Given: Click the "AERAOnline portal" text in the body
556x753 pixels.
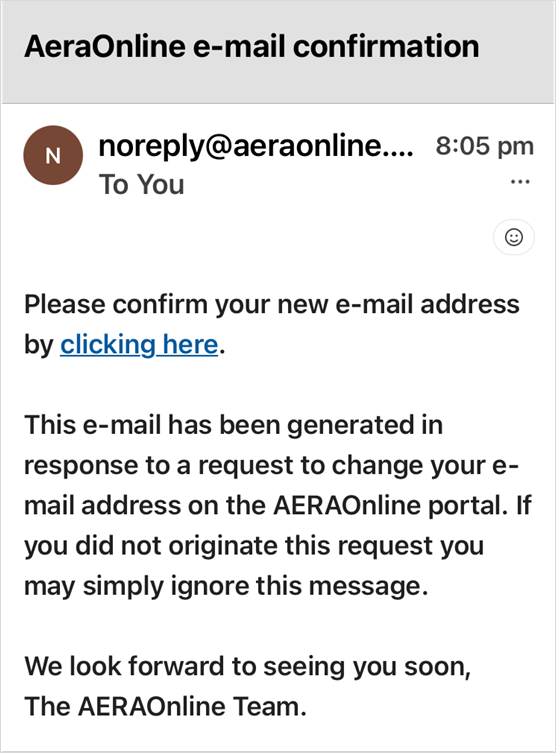Looking at the screenshot, I should coord(387,505).
